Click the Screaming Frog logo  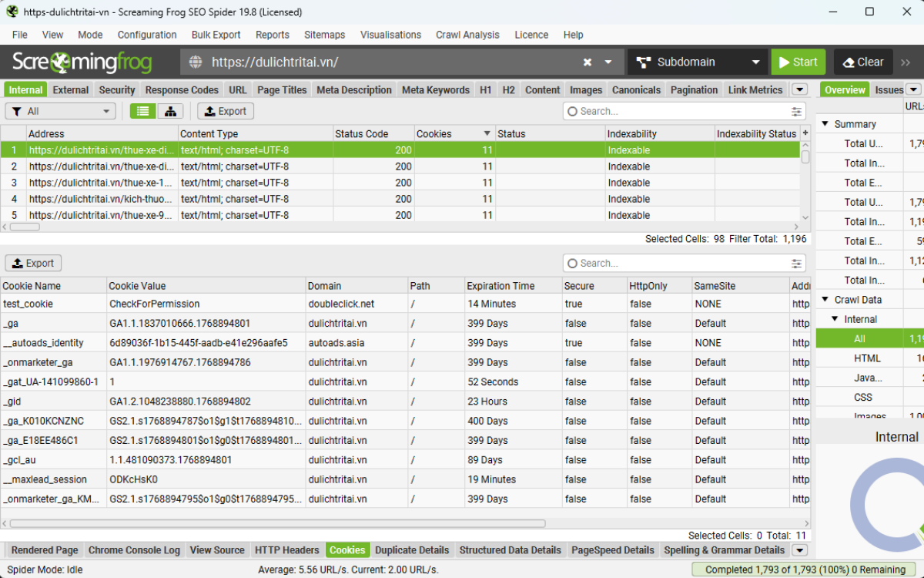[82, 62]
